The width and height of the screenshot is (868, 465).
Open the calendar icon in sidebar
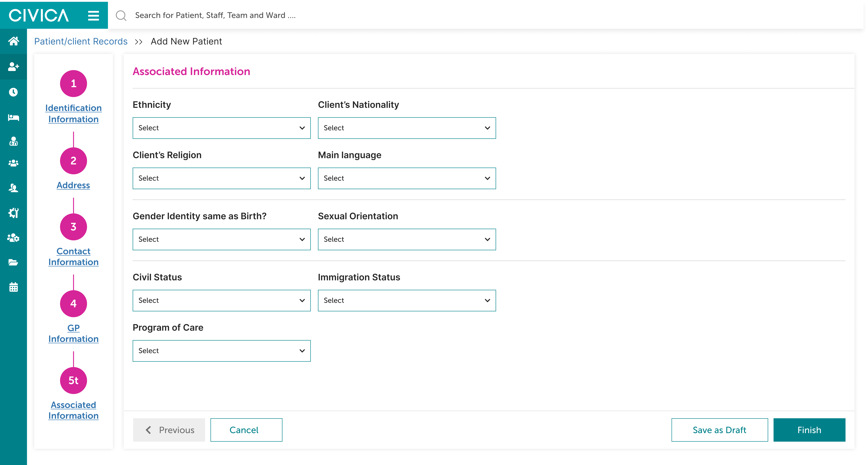coord(13,287)
